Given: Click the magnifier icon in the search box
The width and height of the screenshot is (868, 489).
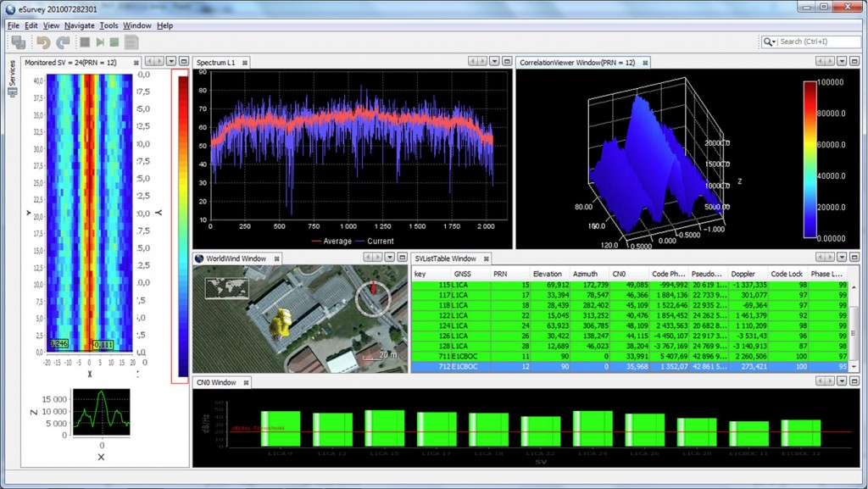Looking at the screenshot, I should coord(767,41).
